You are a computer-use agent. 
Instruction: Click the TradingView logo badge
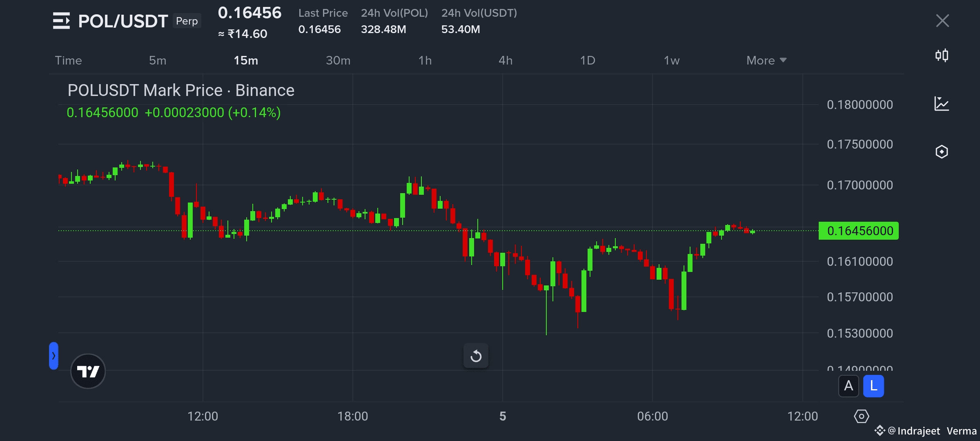[88, 371]
